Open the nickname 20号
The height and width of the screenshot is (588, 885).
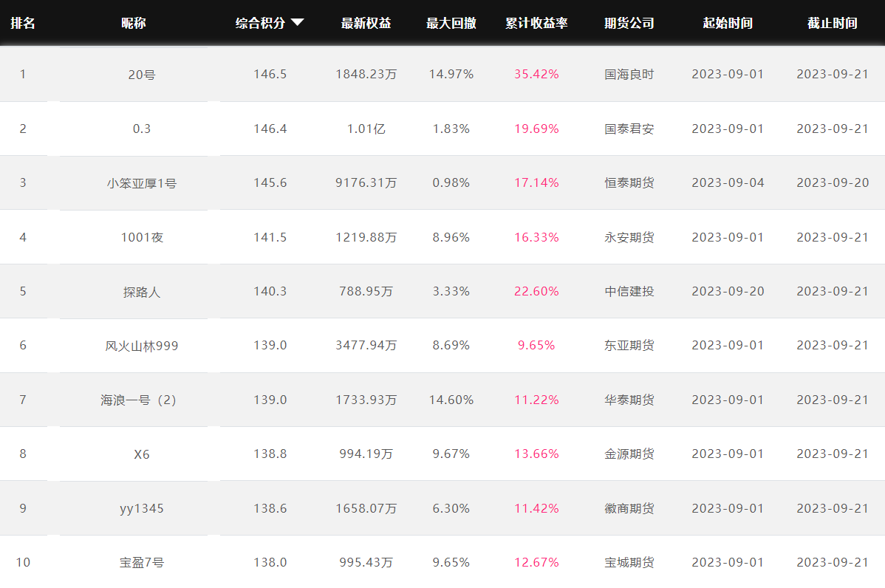[142, 75]
